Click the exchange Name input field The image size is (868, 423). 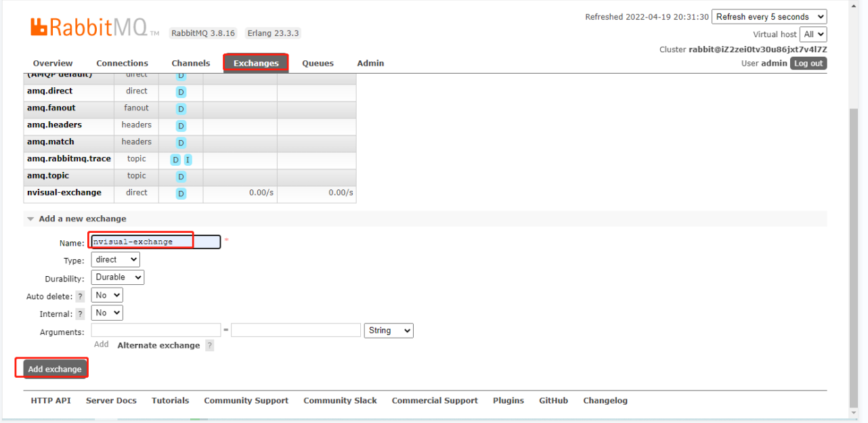[x=156, y=242]
